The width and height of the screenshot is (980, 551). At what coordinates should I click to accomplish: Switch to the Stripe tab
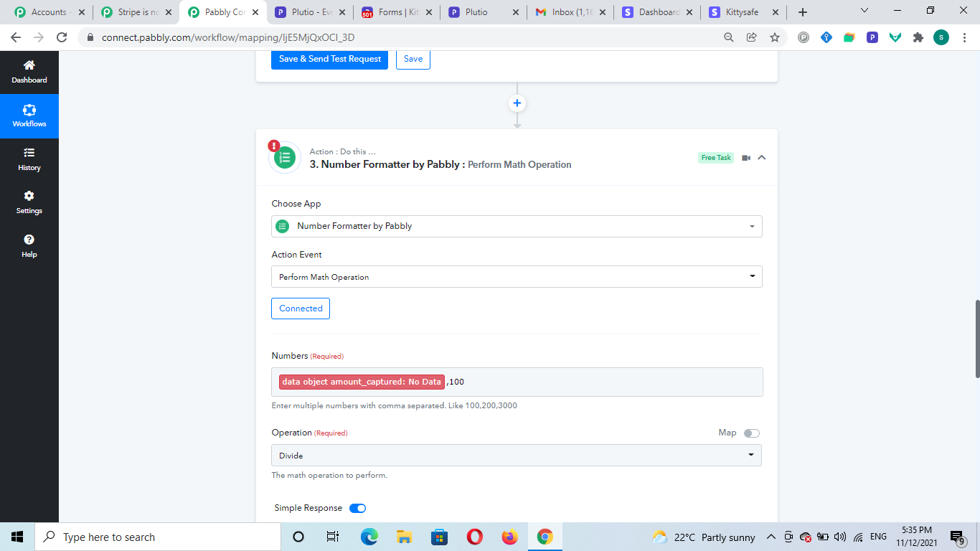pyautogui.click(x=138, y=12)
